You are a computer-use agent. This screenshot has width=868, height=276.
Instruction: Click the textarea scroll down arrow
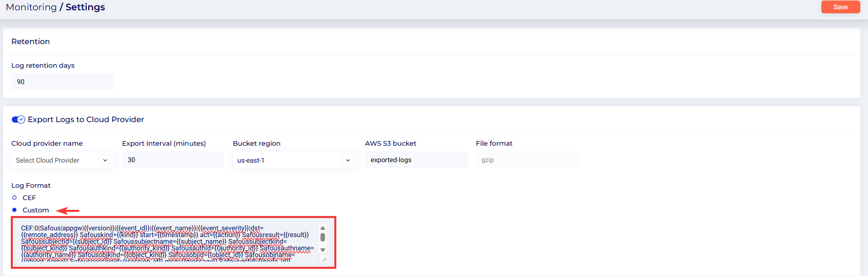click(x=322, y=250)
